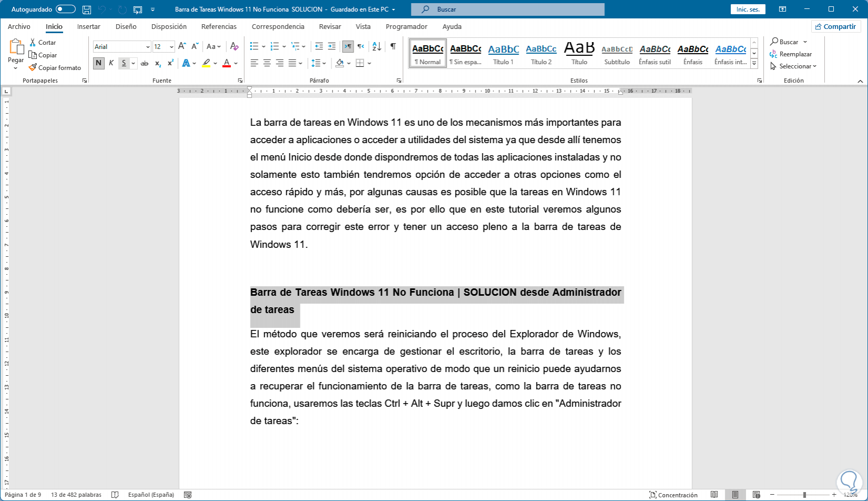Click Copiar in the clipboard group
The height and width of the screenshot is (501, 868).
(43, 55)
